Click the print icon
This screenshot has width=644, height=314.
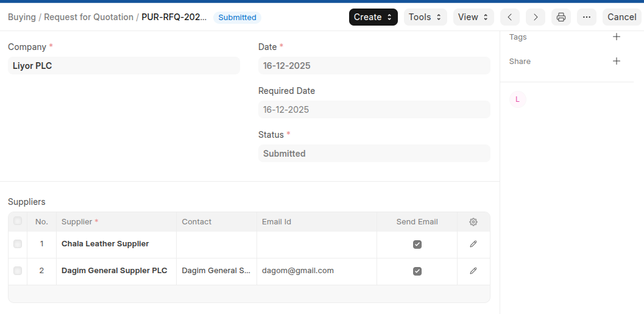point(561,17)
